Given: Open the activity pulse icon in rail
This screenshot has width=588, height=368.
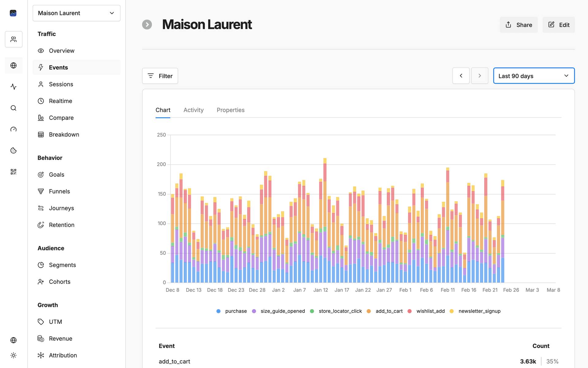Looking at the screenshot, I should coord(13,87).
